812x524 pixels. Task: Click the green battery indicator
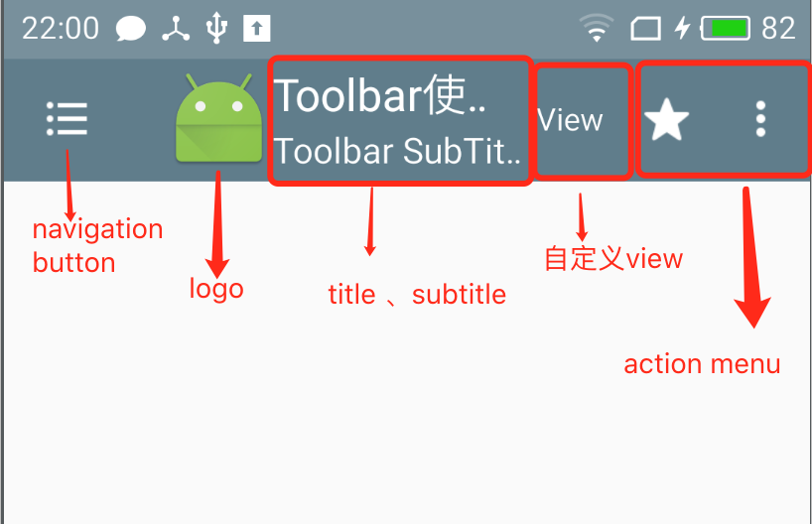725,28
